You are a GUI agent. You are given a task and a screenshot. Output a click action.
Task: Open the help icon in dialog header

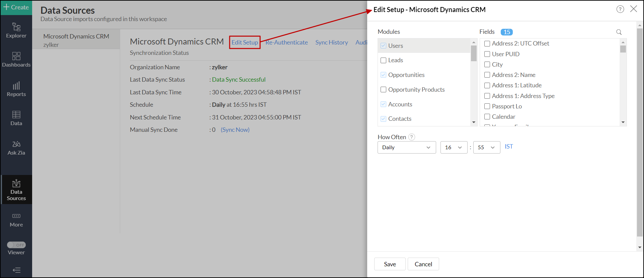pos(620,9)
